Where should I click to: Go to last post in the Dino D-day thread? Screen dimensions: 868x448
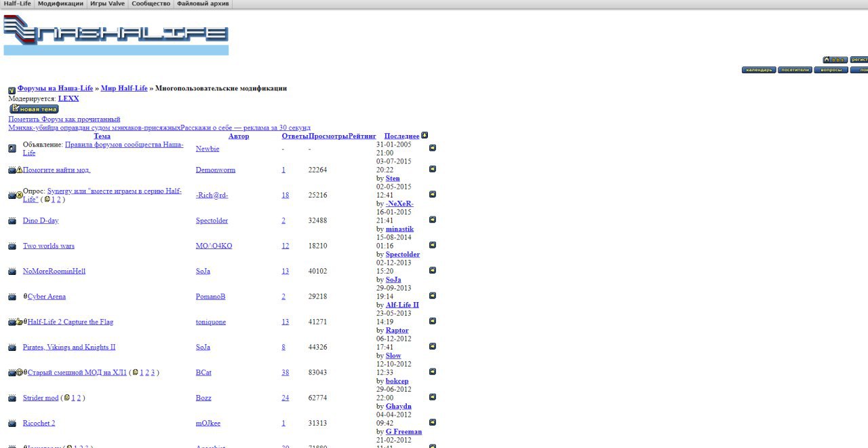pyautogui.click(x=433, y=219)
